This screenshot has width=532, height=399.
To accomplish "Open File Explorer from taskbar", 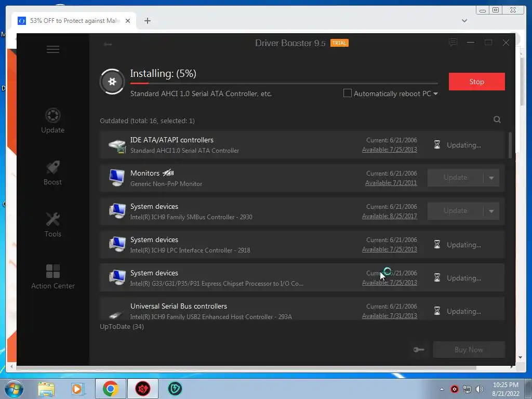I will pyautogui.click(x=46, y=389).
